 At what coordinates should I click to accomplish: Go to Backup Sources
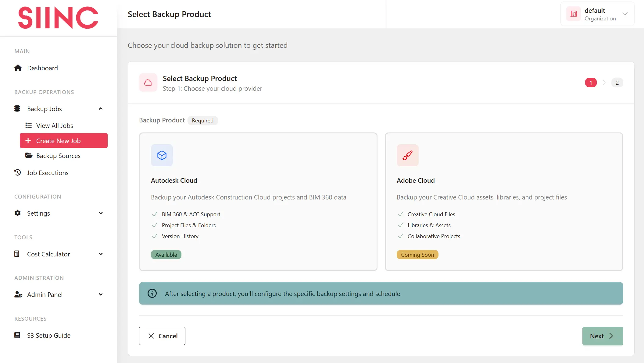[x=58, y=156]
